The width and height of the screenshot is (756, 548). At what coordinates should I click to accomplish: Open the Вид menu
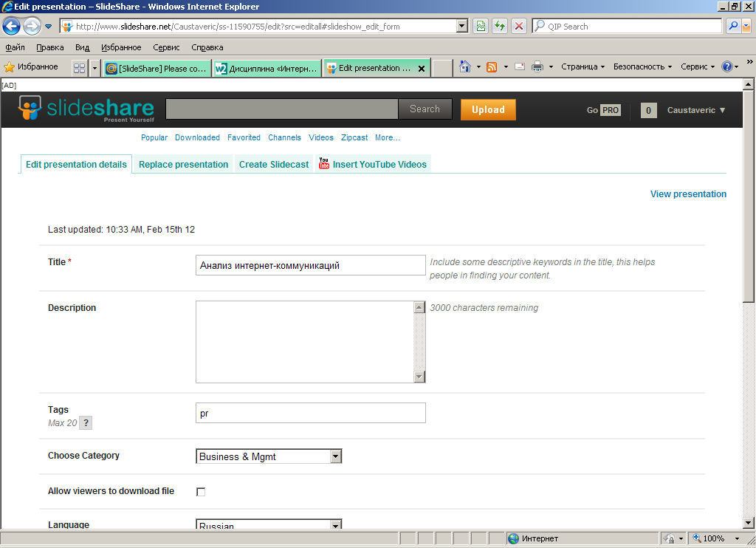pos(82,47)
